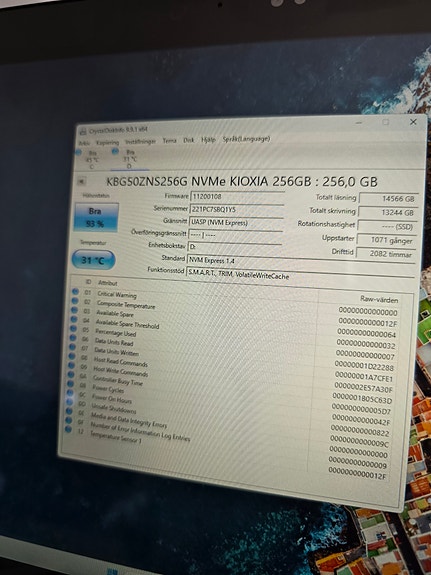The height and width of the screenshot is (575, 431).
Task: Click the CrystalDiskInfo title bar icon
Action: (x=83, y=131)
